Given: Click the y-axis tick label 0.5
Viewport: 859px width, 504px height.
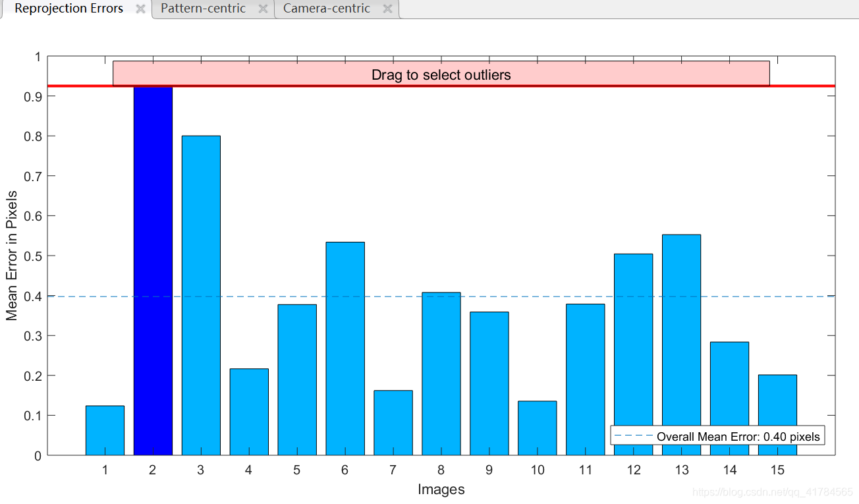Looking at the screenshot, I should pos(32,256).
